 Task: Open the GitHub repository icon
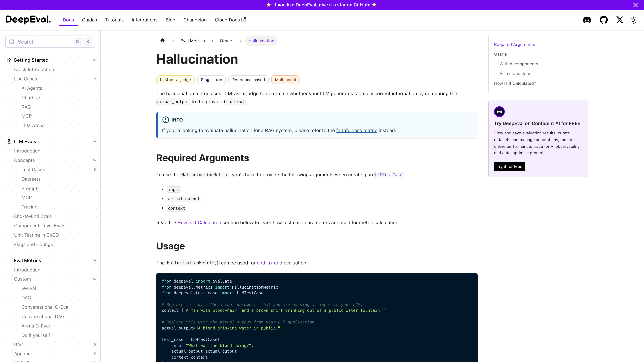pyautogui.click(x=604, y=20)
